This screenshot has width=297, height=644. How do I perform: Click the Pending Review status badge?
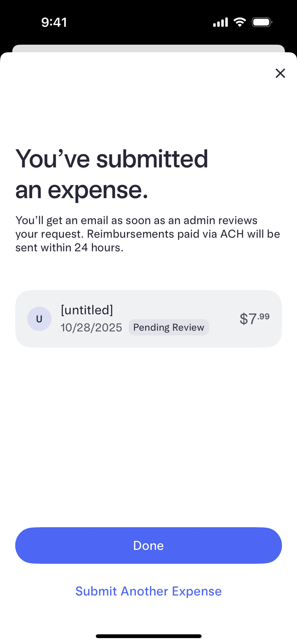(169, 327)
